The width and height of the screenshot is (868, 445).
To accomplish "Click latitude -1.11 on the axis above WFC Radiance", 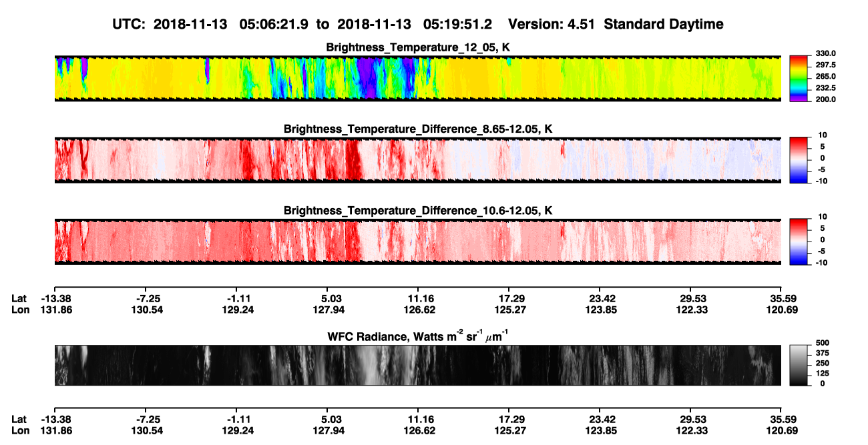I will [x=238, y=299].
